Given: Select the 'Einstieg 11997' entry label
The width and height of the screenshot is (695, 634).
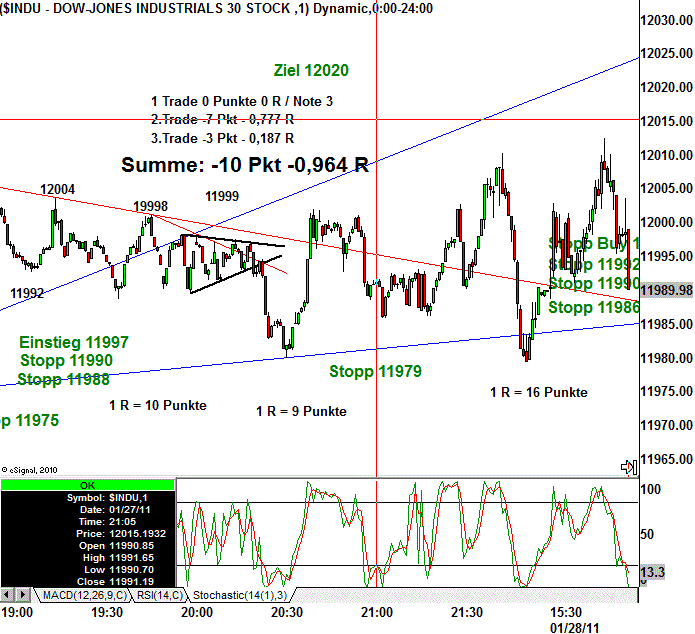Looking at the screenshot, I should (73, 343).
